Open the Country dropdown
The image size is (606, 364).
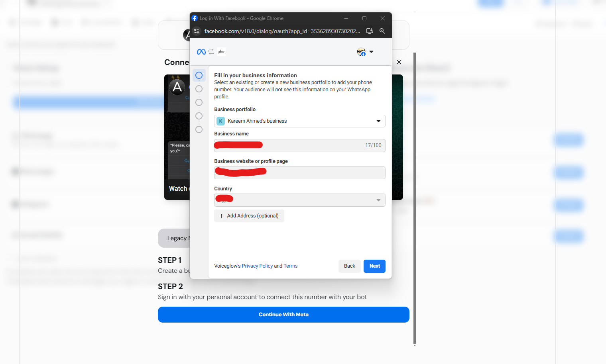300,200
